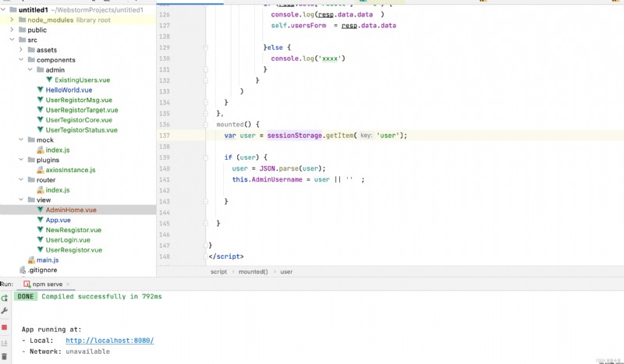Fold the if (user) block at line 139
624x364 pixels.
pos(206,157)
